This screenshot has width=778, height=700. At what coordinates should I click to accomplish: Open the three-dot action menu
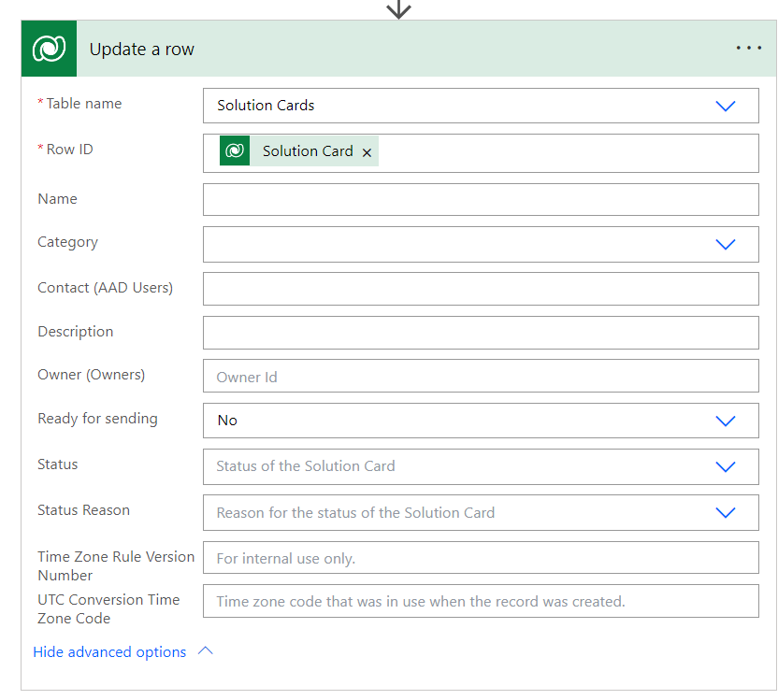pyautogui.click(x=748, y=49)
